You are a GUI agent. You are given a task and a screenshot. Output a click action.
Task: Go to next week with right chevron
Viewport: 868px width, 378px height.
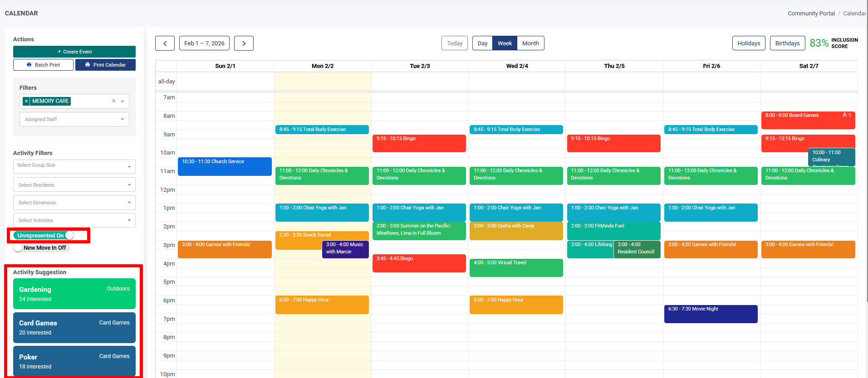pos(244,44)
